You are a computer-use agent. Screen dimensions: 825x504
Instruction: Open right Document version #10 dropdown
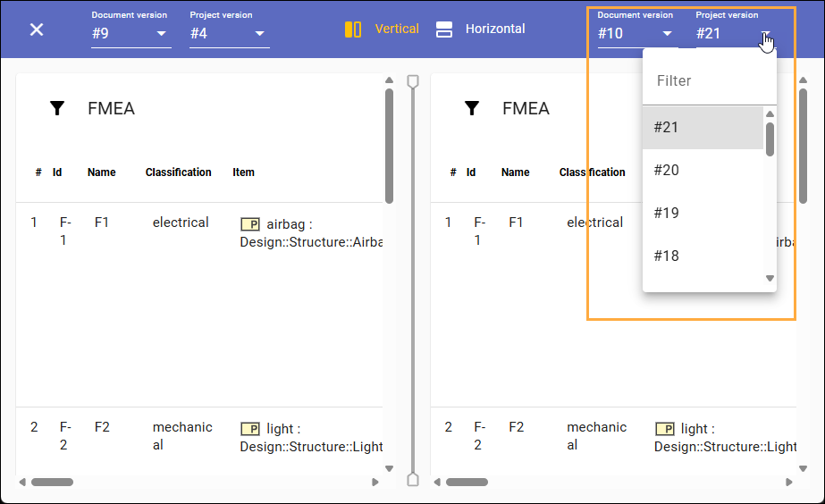click(x=636, y=34)
